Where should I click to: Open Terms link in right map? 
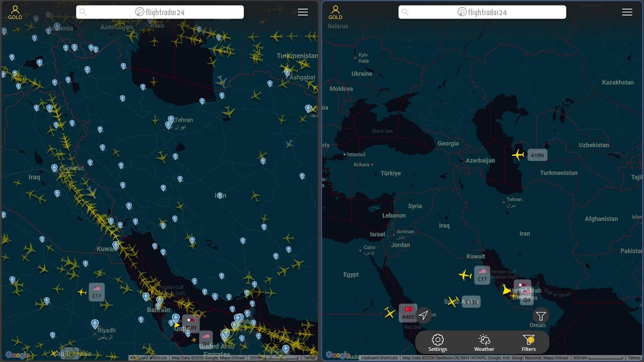point(634,358)
